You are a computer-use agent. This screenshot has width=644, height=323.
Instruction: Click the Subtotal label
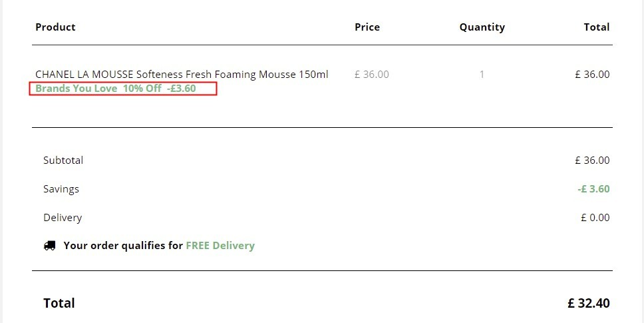point(63,161)
